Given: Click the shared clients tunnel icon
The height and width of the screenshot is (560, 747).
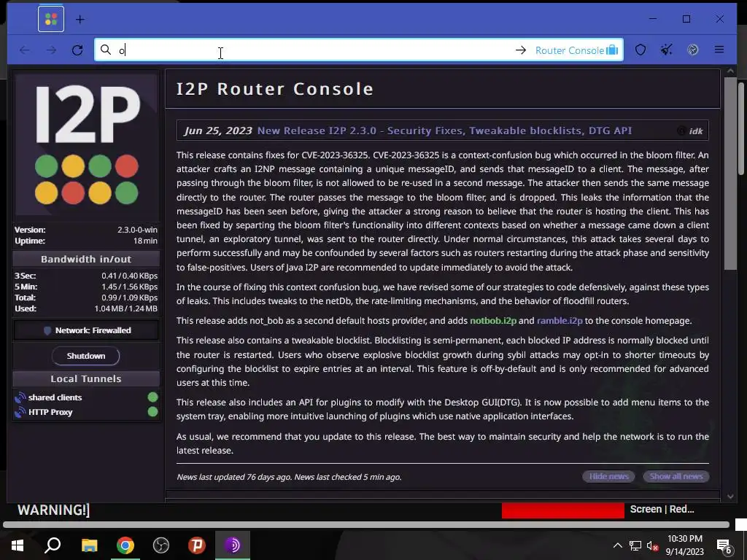Looking at the screenshot, I should [x=20, y=397].
